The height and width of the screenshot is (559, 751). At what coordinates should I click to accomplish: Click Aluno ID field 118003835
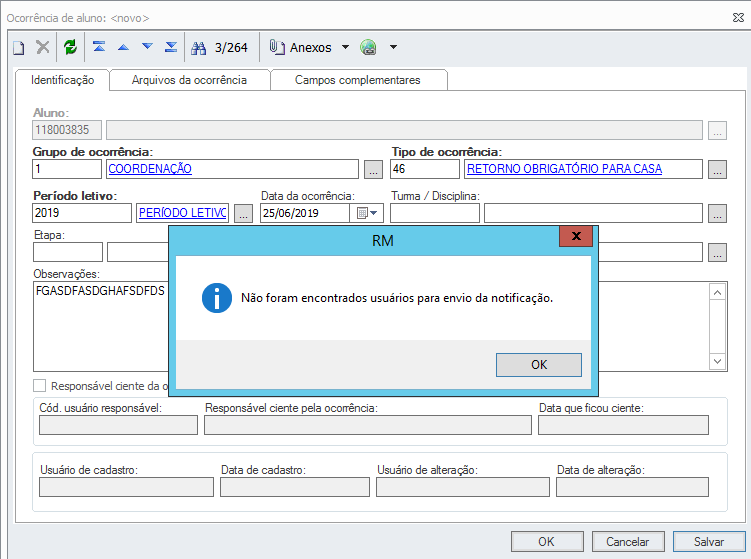[67, 130]
